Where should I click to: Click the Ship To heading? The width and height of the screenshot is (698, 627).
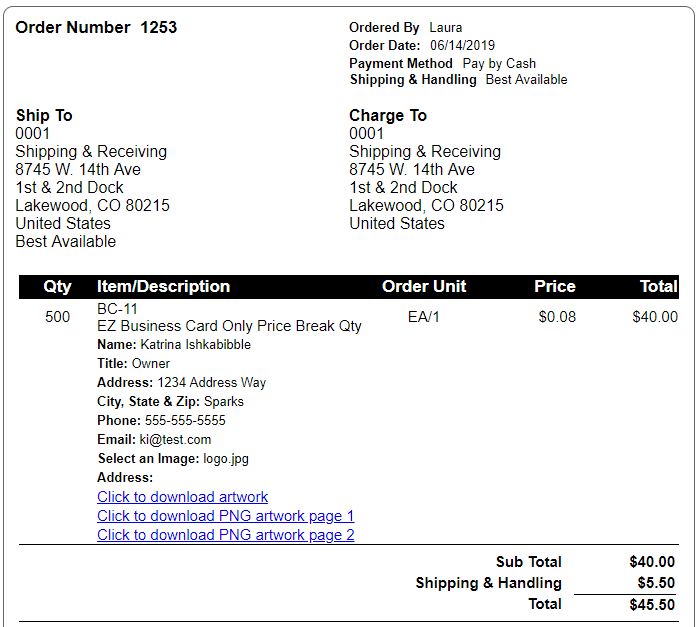point(44,116)
